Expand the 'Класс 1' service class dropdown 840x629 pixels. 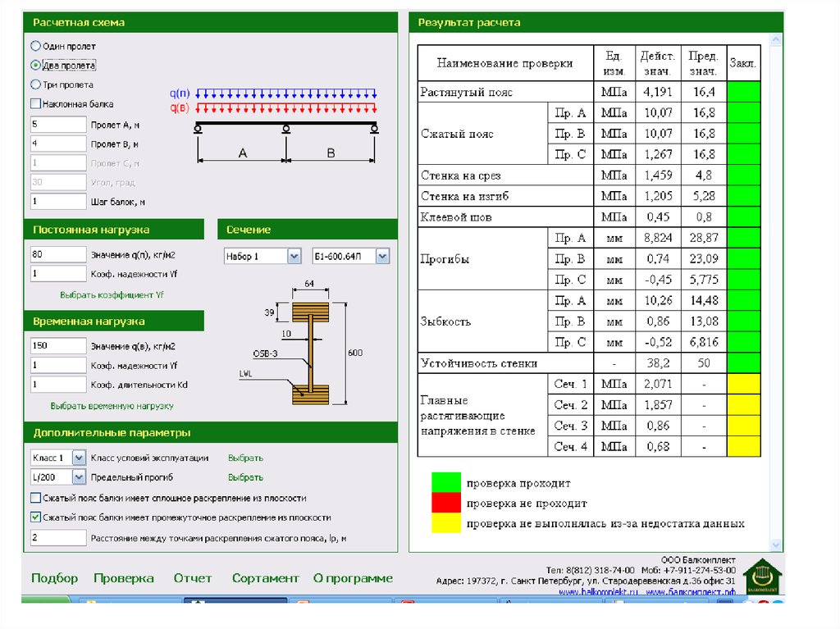point(79,458)
